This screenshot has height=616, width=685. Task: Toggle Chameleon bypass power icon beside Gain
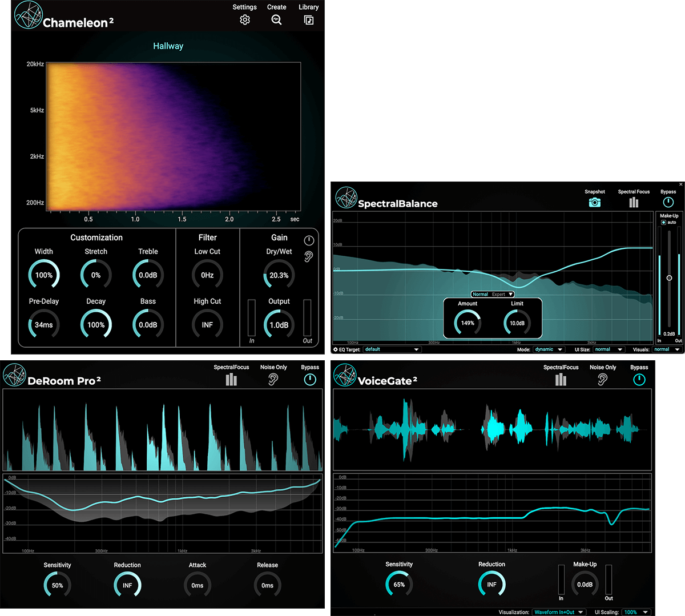(309, 240)
